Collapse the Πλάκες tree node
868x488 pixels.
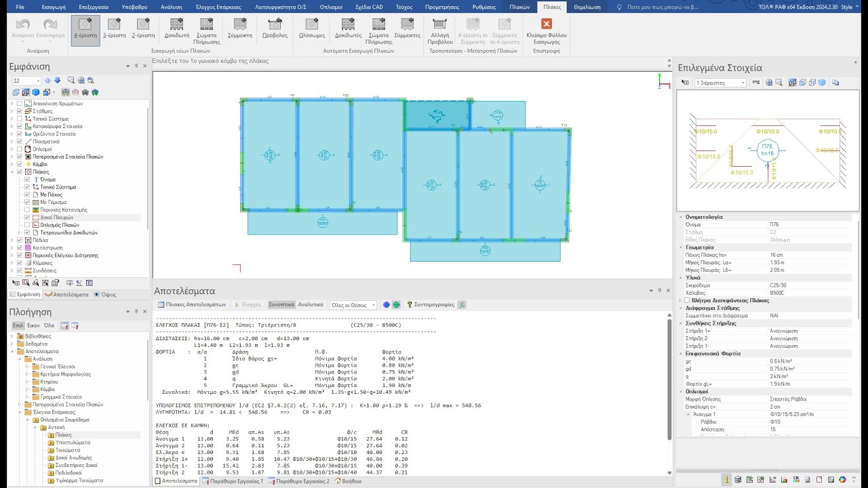(x=12, y=172)
